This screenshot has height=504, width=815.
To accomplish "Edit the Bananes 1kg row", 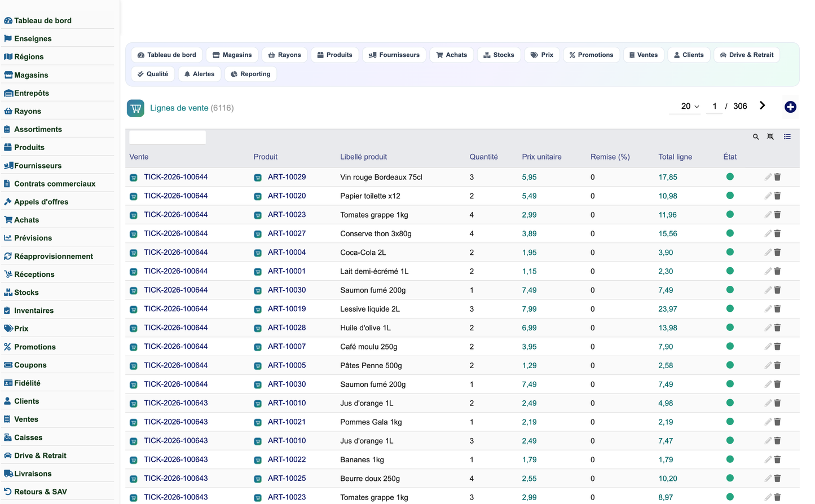I will [x=768, y=459].
